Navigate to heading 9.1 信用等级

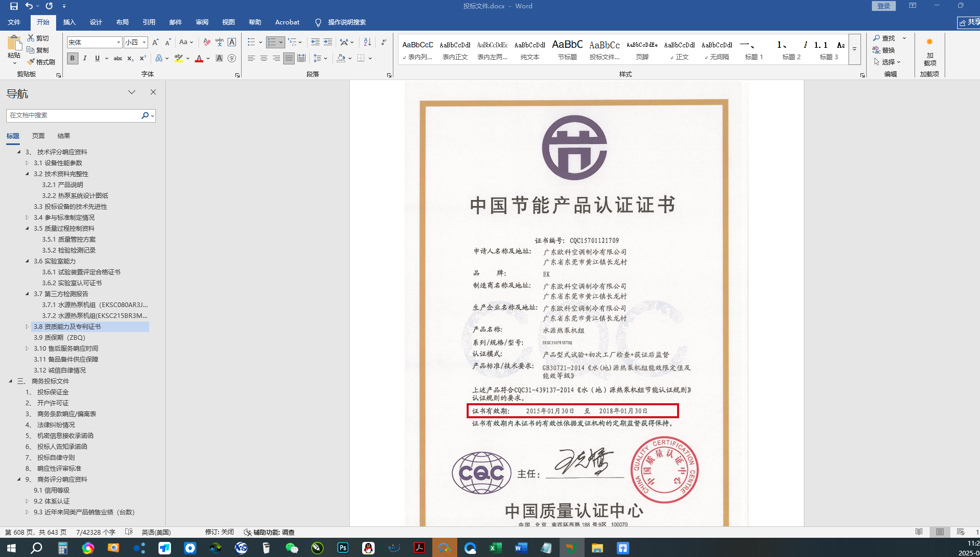[x=51, y=490]
